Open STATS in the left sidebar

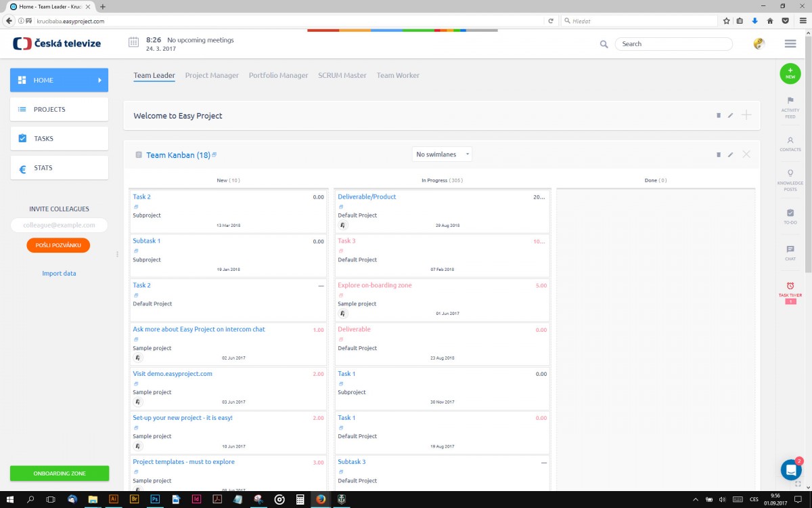click(59, 168)
